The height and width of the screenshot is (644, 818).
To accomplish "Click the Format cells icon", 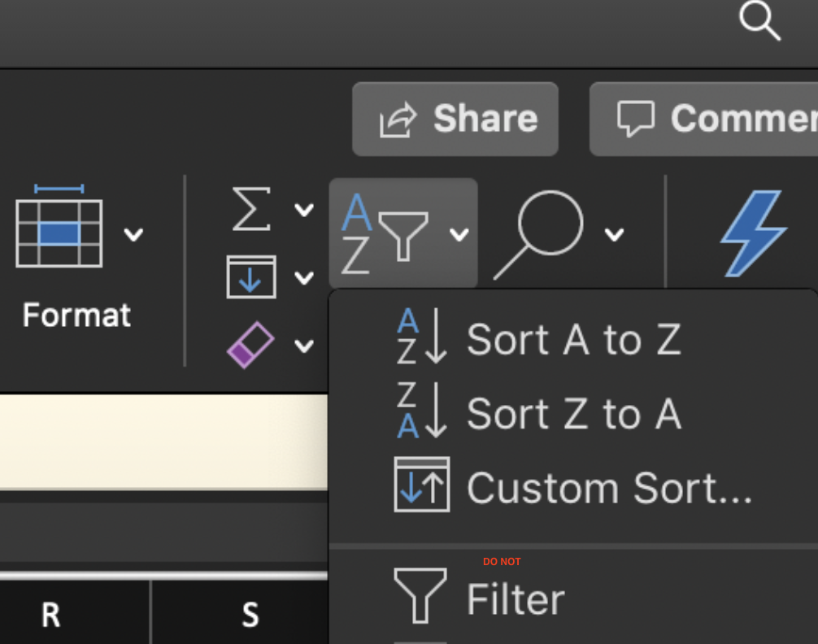I will pyautogui.click(x=59, y=233).
